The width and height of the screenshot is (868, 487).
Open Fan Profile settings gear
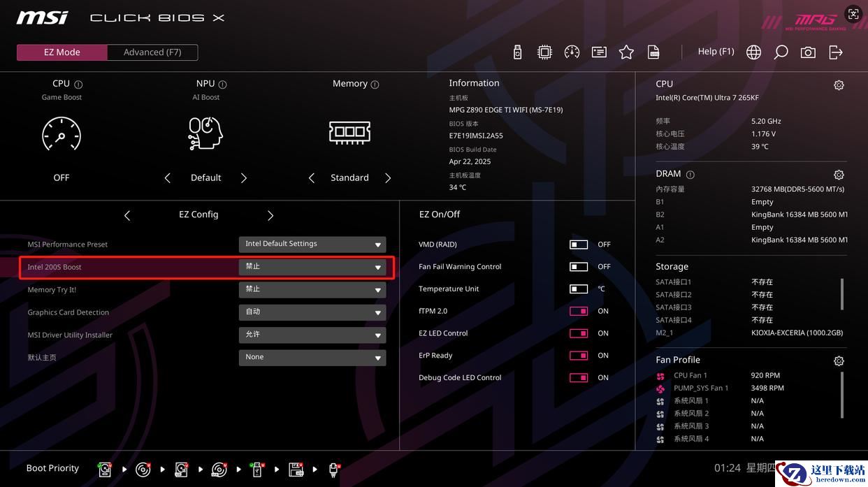pyautogui.click(x=839, y=361)
